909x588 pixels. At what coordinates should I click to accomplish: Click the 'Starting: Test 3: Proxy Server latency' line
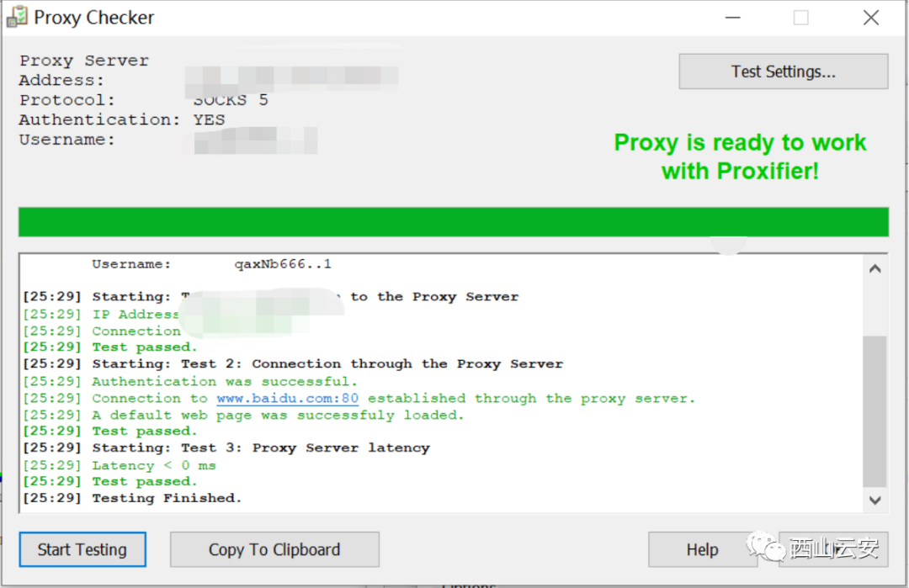pos(226,448)
